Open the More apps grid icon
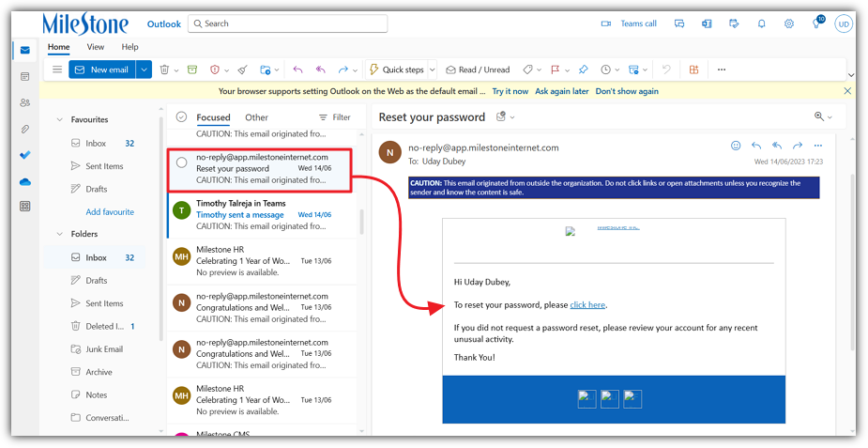Screen dimensions: 868x448 coord(25,206)
